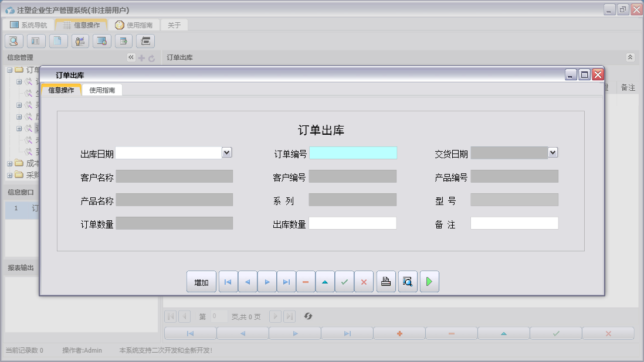Refresh records using the pagination refresh icon

coord(309,316)
